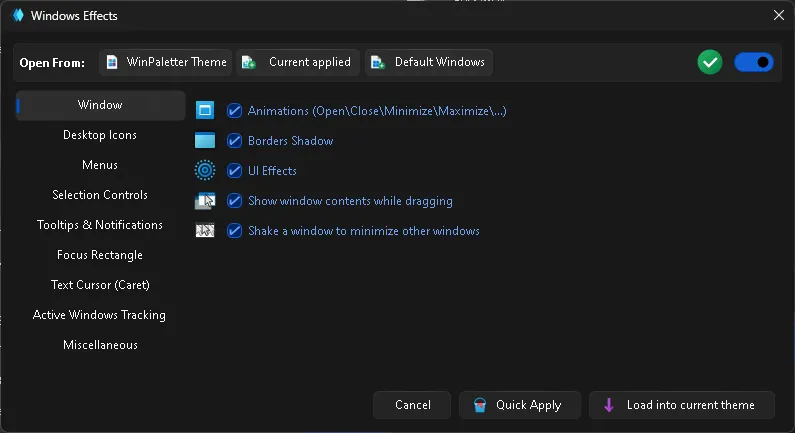Click the Borders Shadow icon
This screenshot has width=795, height=433.
point(205,141)
